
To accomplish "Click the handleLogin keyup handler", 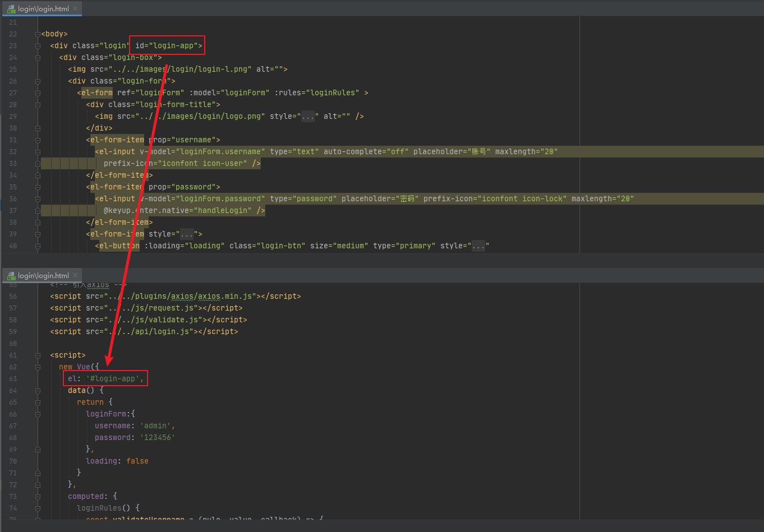I will [178, 211].
